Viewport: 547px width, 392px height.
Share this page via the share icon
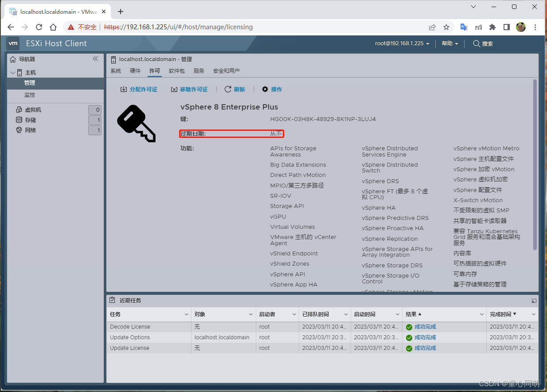[432, 27]
